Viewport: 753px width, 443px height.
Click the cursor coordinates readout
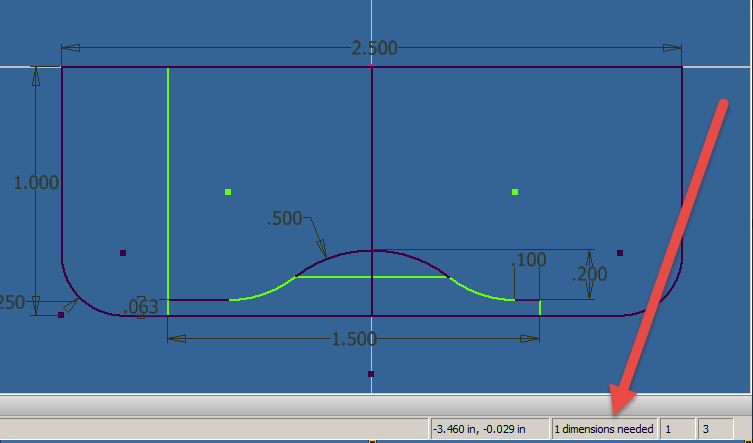(x=488, y=429)
